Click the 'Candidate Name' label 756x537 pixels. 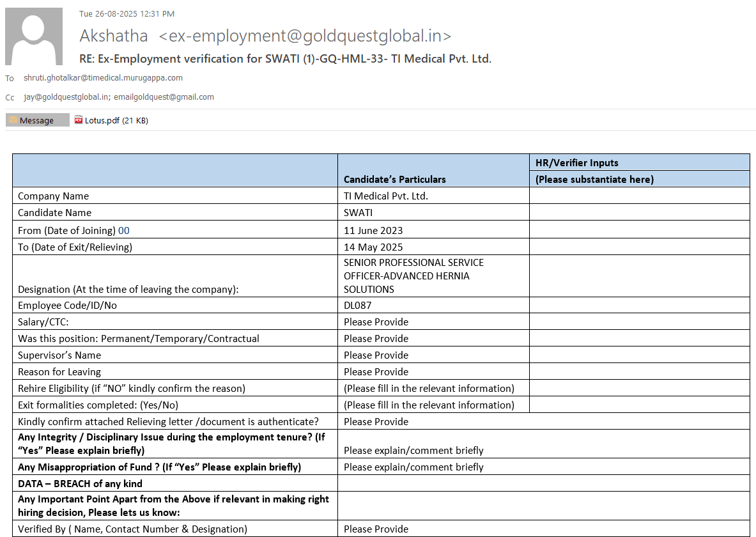[54, 213]
